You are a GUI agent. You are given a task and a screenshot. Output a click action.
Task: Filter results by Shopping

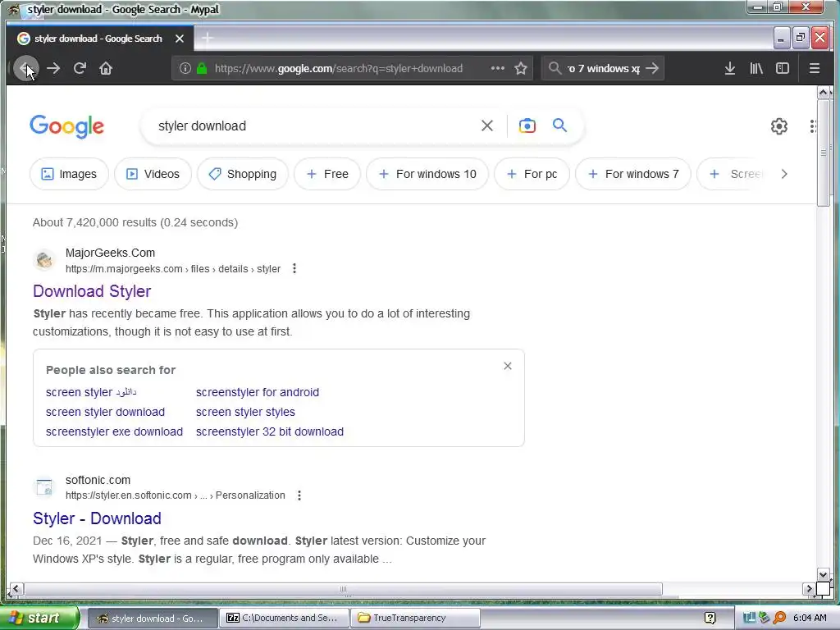coord(243,174)
